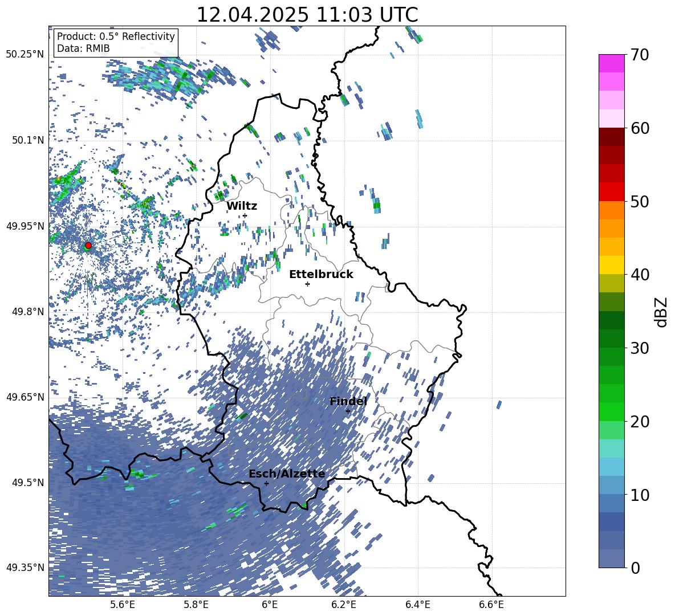This screenshot has width=675, height=616.
Task: Click the latitude label 50.1°N
Action: click(x=28, y=140)
